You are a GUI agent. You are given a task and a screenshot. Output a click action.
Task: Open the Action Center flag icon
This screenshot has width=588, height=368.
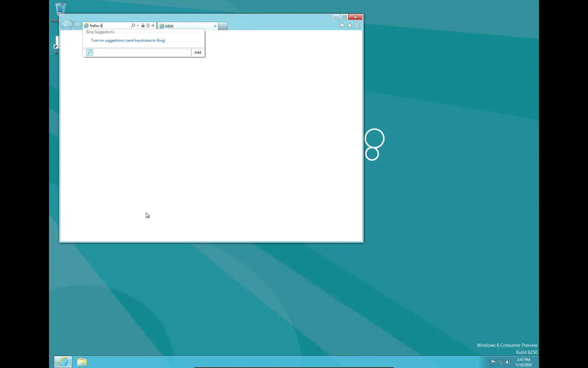coord(493,362)
